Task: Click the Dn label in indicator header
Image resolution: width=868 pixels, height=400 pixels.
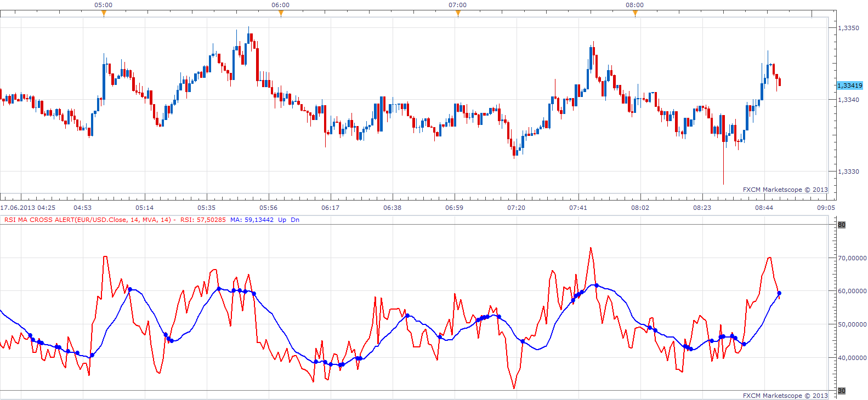Action: (x=295, y=220)
